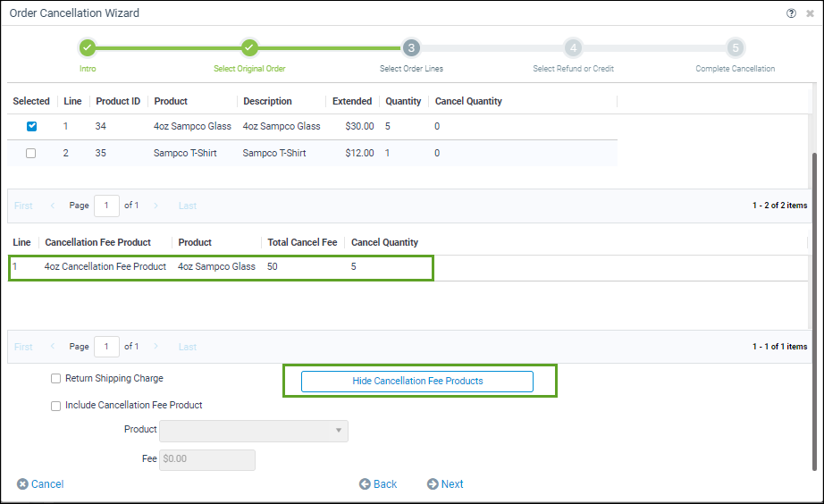The height and width of the screenshot is (504, 824).
Task: Click Select Refund or Credit step label
Action: (574, 68)
